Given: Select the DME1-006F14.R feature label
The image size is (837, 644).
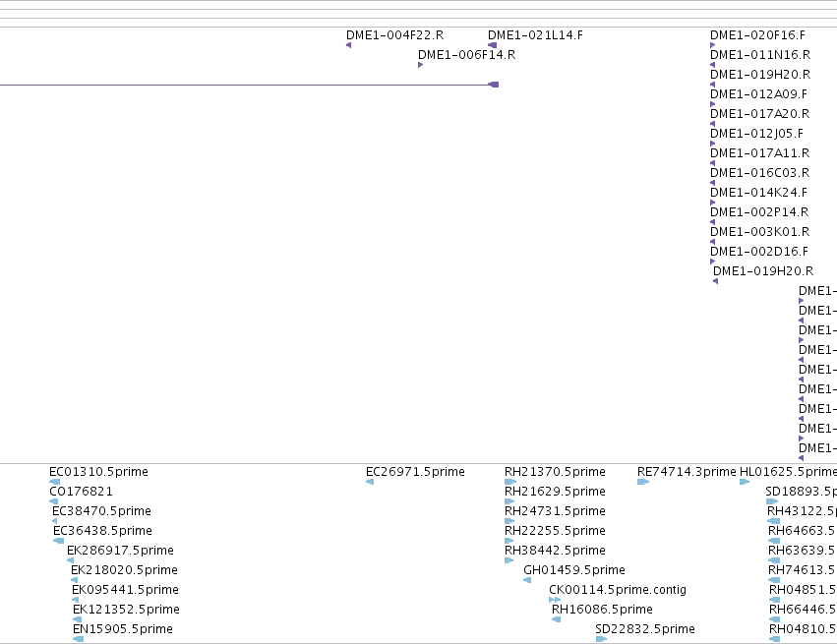Looking at the screenshot, I should click(x=466, y=55).
